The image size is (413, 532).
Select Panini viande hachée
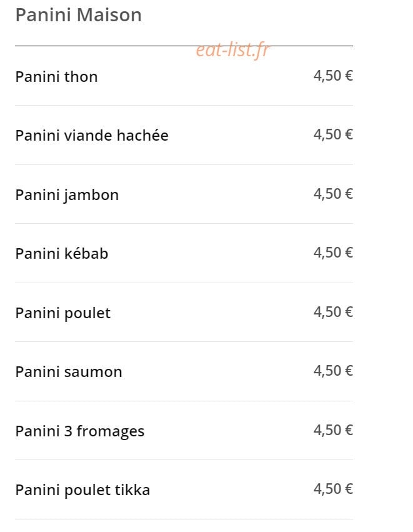[92, 136]
